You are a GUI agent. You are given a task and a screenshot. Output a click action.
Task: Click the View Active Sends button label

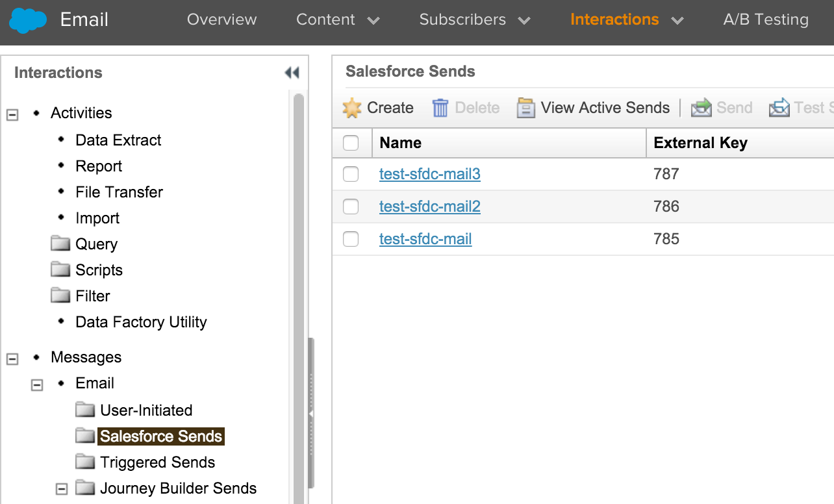(x=605, y=108)
